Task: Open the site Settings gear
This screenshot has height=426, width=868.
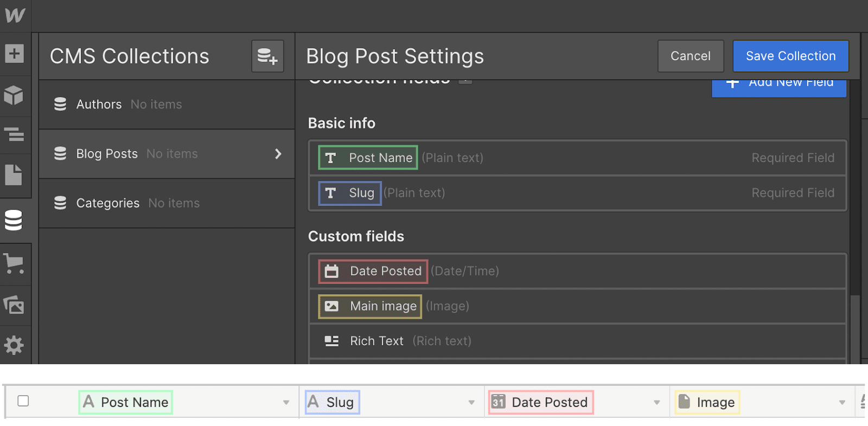Action: click(14, 345)
